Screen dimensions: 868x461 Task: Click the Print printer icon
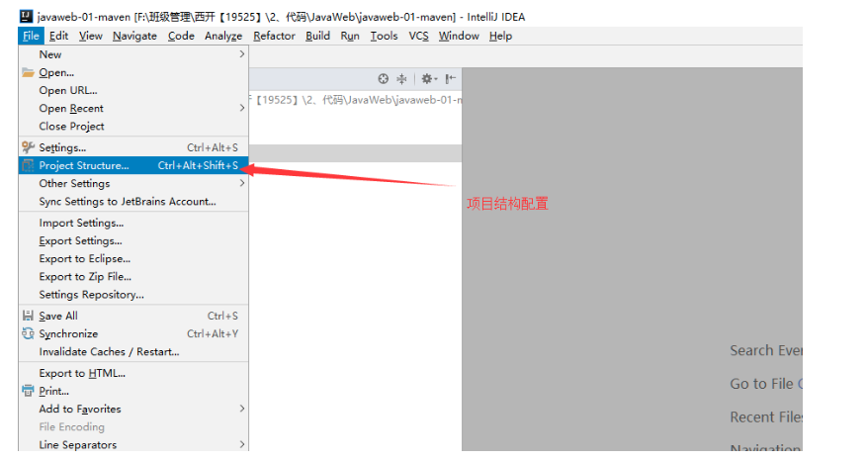(x=28, y=391)
